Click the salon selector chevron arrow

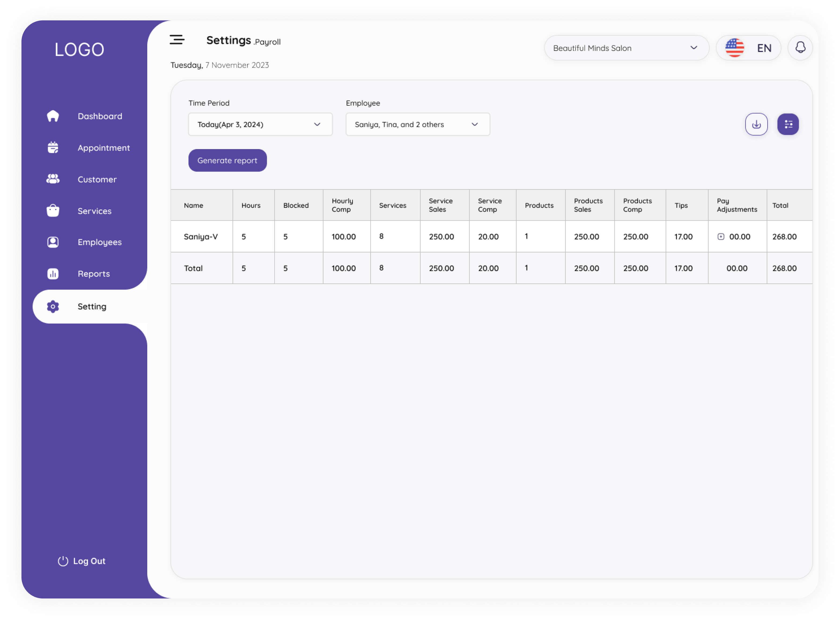pyautogui.click(x=694, y=48)
